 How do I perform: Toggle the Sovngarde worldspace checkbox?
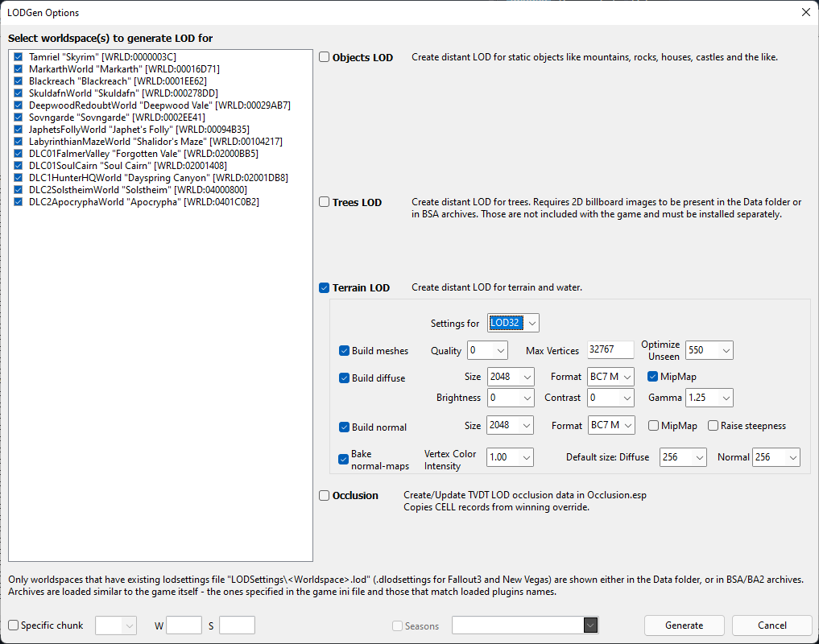(19, 118)
